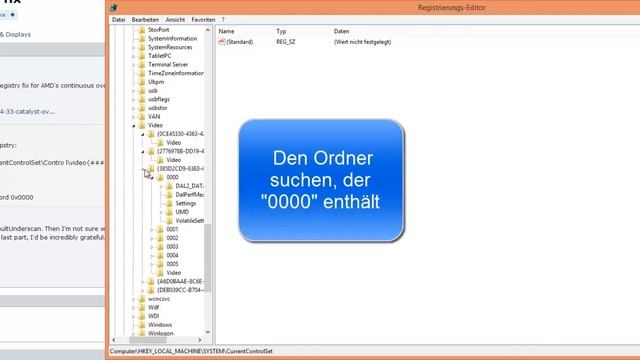The width and height of the screenshot is (640, 360).
Task: Click the REG_SZ type cell
Action: point(286,42)
